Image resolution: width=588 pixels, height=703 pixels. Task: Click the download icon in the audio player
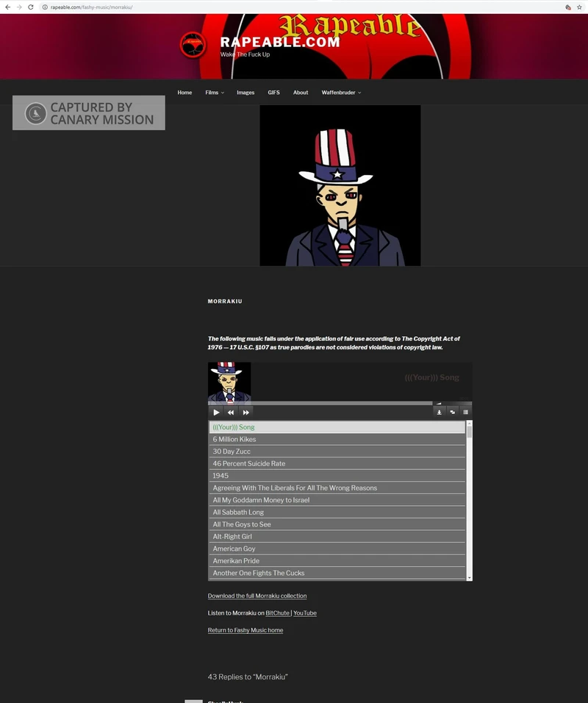click(439, 412)
